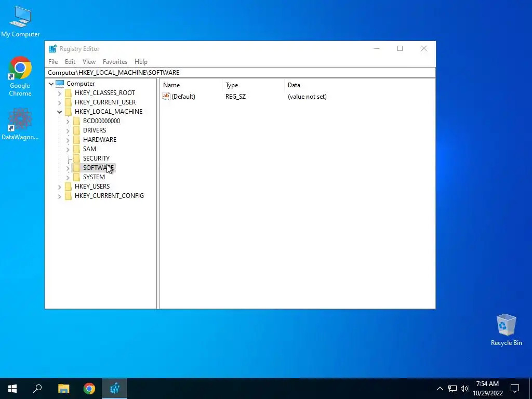The height and width of the screenshot is (399, 532).
Task: Expand the BCD00000000 key chevron
Action: click(x=68, y=121)
